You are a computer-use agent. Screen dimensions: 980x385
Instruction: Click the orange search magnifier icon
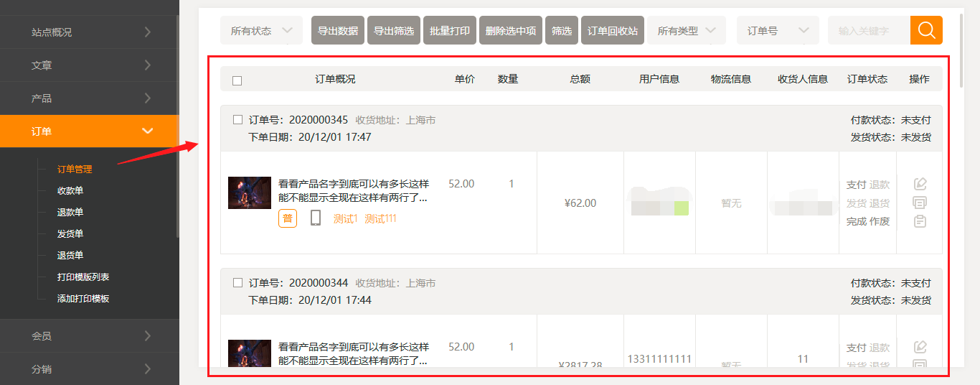click(x=926, y=30)
